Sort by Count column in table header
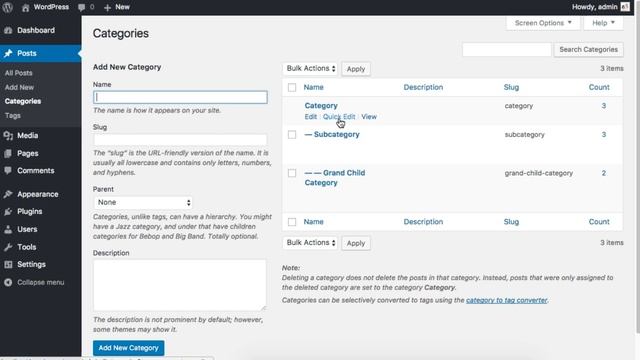Viewport: 640px width, 360px height. (x=599, y=87)
